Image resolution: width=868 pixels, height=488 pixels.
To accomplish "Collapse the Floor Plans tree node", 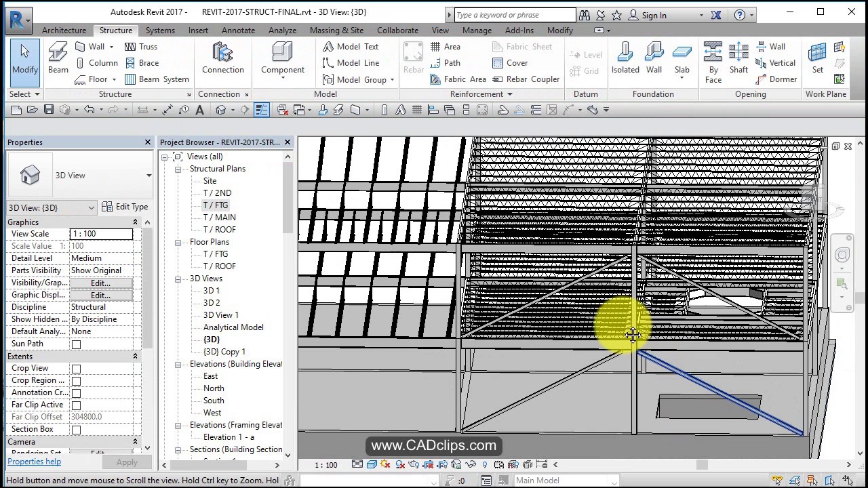I will coord(178,243).
